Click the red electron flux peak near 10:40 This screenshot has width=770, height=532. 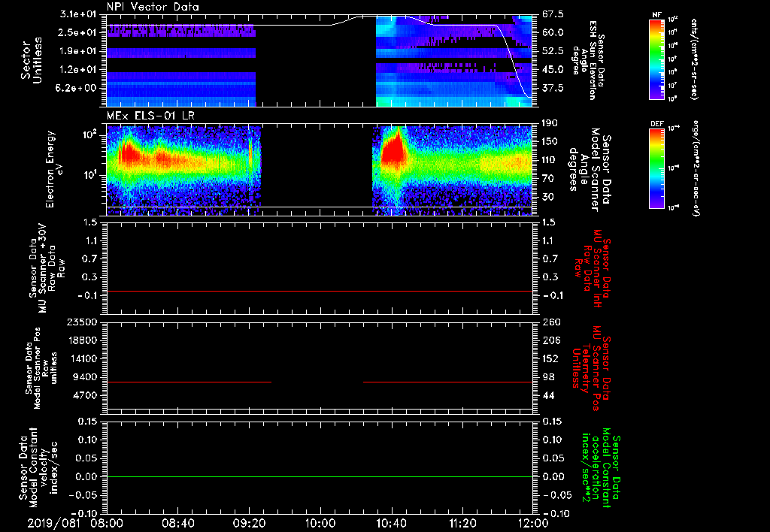(x=393, y=150)
